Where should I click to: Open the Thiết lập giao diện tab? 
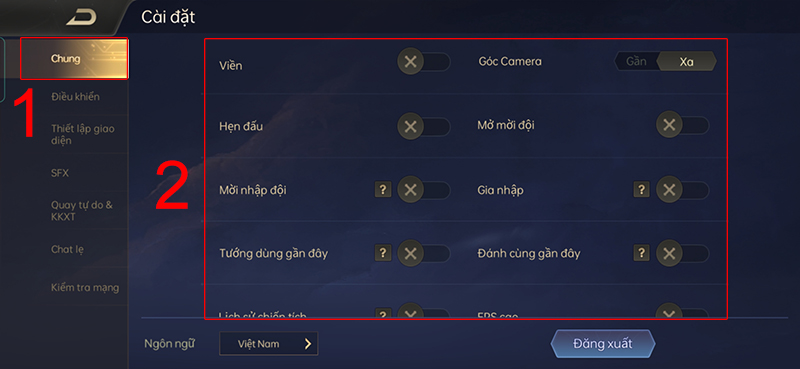(83, 134)
